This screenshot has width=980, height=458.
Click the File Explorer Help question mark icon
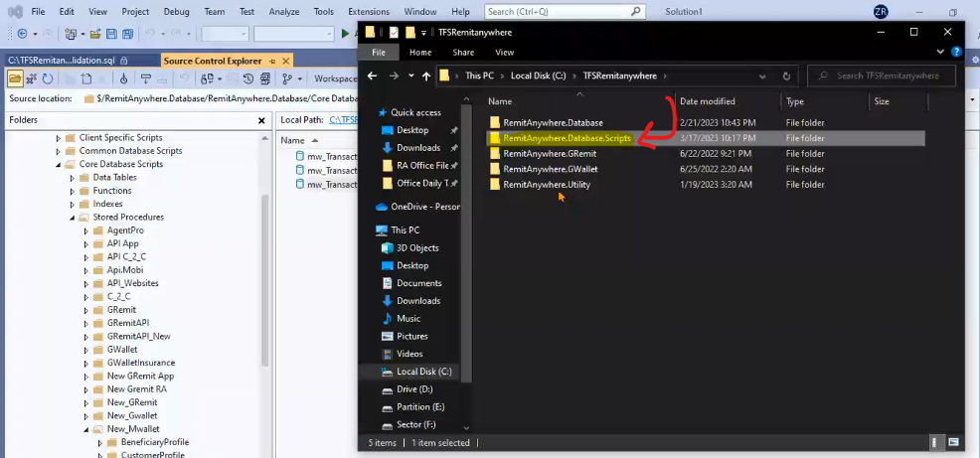955,52
